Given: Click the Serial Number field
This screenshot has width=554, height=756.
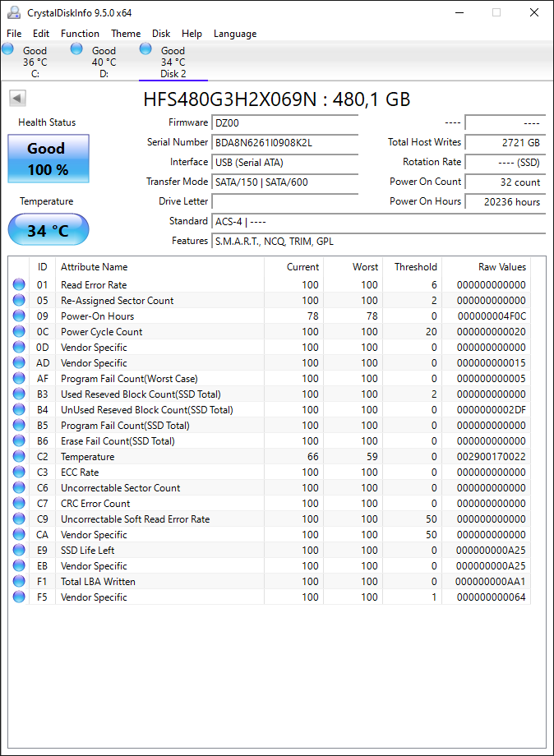Looking at the screenshot, I should (x=285, y=143).
